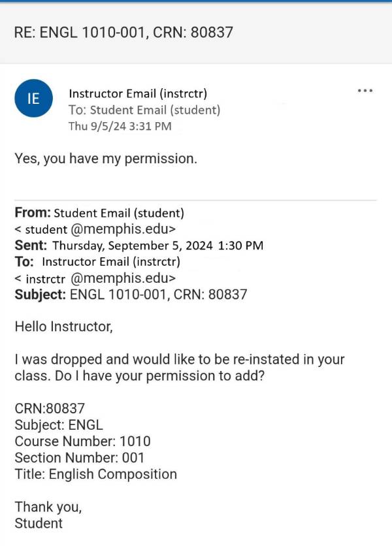Click the IE sender avatar circle
Viewport: 392px width, 546px height.
[x=33, y=98]
